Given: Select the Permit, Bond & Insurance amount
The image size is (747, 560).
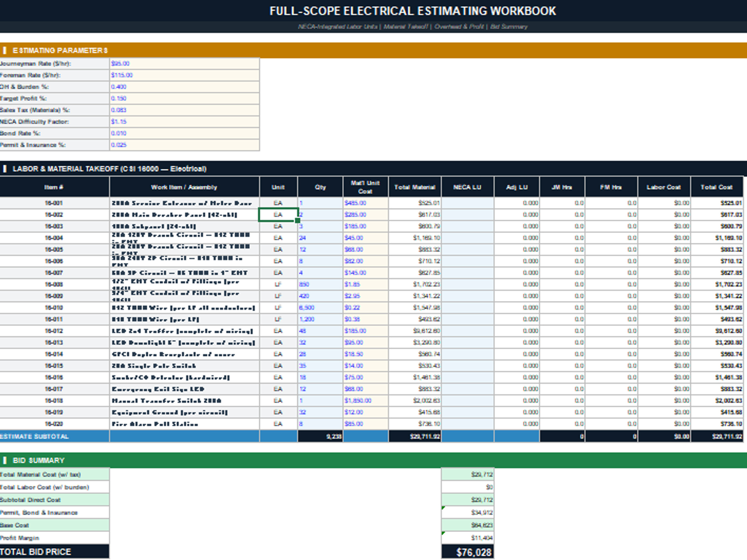Looking at the screenshot, I should point(468,513).
